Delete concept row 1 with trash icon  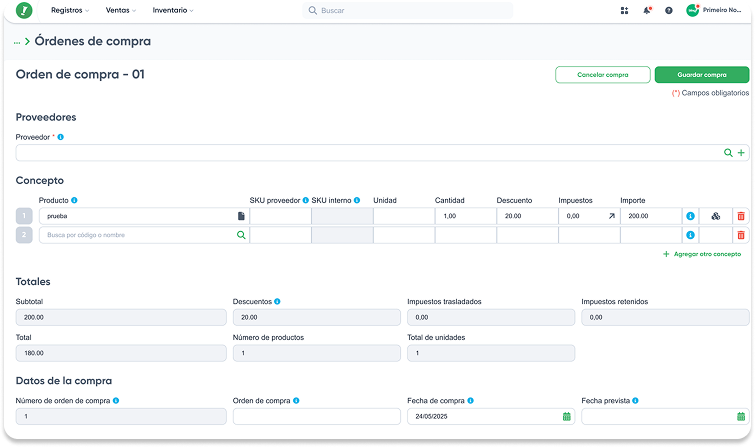741,216
